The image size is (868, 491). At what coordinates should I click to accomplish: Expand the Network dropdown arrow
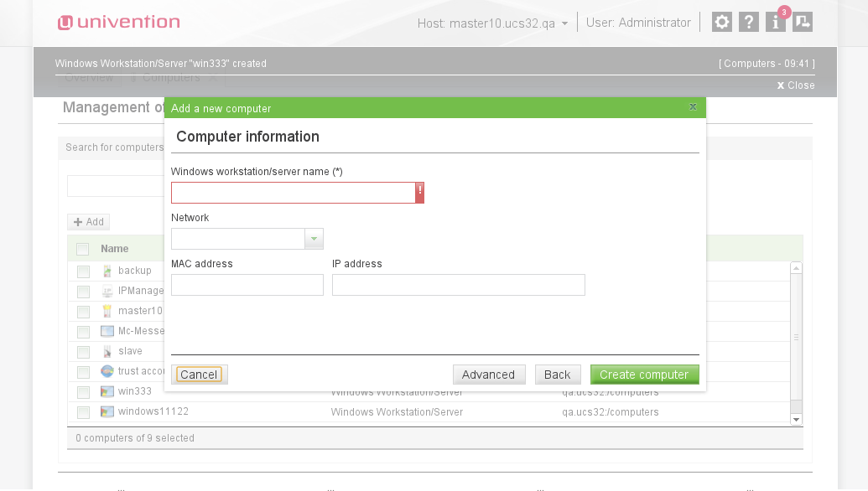click(x=314, y=239)
